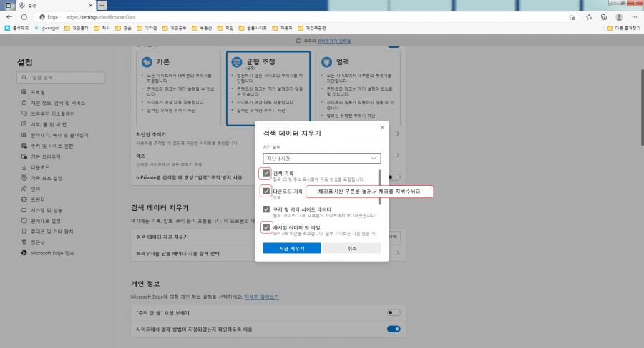Uncheck the 캐시된 이미지 및 파일 checkbox
The height and width of the screenshot is (348, 644).
[x=266, y=227]
